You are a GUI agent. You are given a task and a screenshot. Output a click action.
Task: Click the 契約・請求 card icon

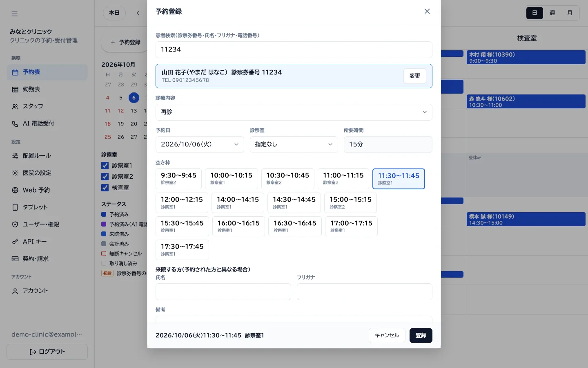pos(15,259)
